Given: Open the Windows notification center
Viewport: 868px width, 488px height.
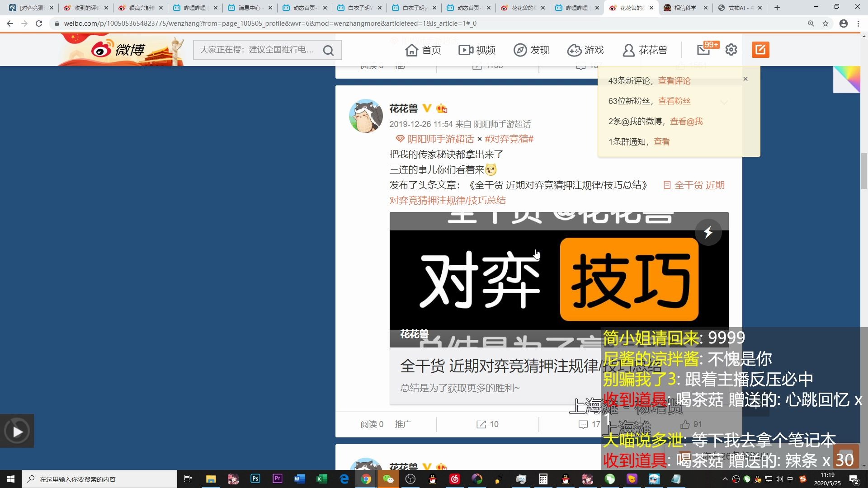Looking at the screenshot, I should click(x=854, y=479).
